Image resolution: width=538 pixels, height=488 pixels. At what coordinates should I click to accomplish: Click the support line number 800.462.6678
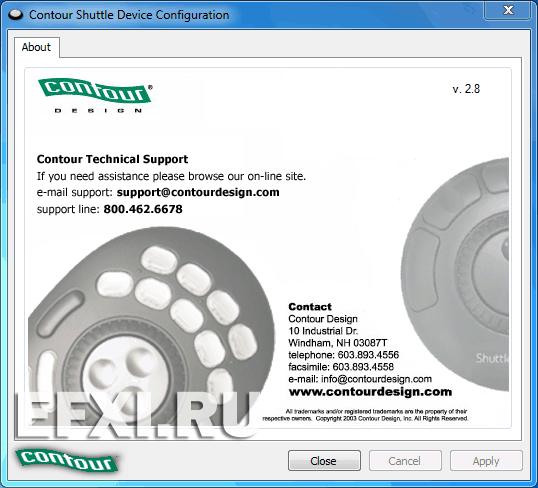point(143,209)
